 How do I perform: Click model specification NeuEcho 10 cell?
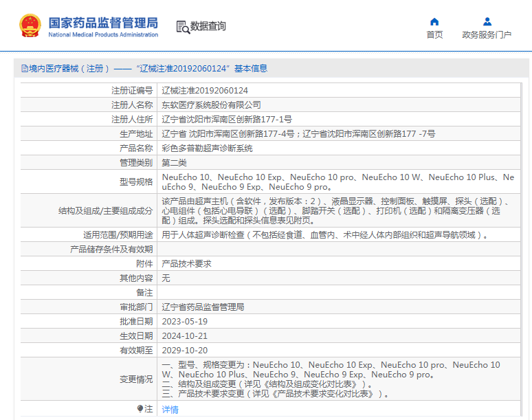(339, 182)
